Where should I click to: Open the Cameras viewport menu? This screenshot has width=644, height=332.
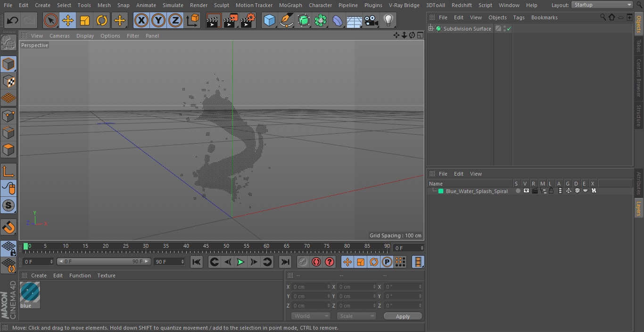[59, 36]
